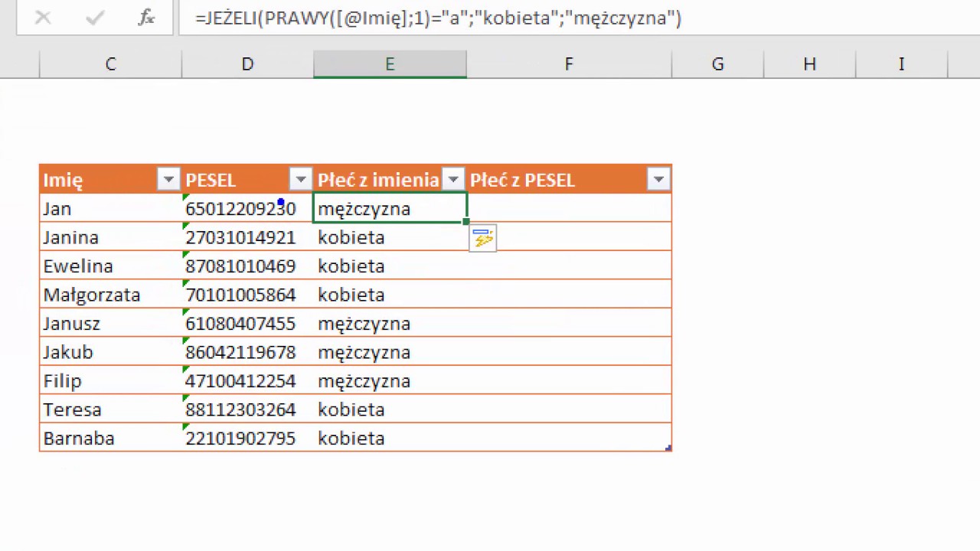Click kobieta cell in Barnaba row
Image resolution: width=980 pixels, height=551 pixels.
pyautogui.click(x=390, y=438)
